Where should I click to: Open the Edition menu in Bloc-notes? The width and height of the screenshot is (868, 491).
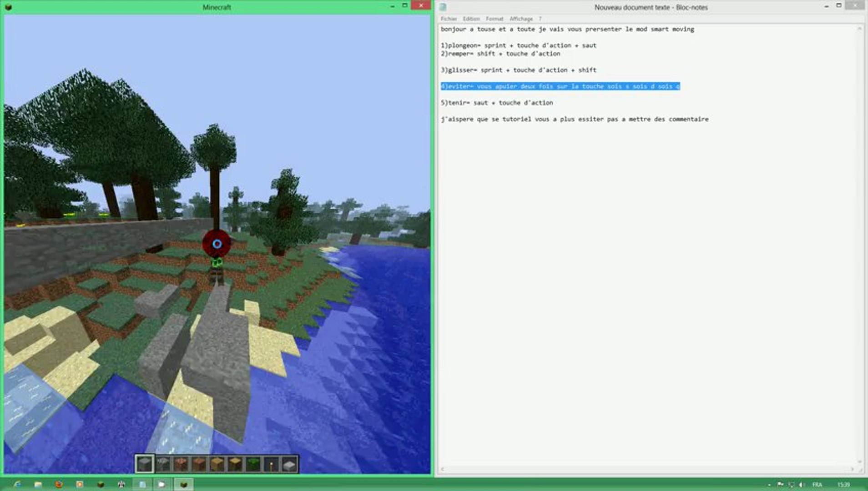pyautogui.click(x=471, y=19)
